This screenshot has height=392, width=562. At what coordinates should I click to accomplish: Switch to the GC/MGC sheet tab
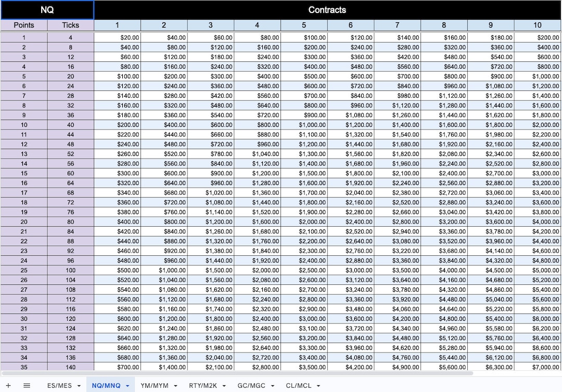(x=252, y=386)
